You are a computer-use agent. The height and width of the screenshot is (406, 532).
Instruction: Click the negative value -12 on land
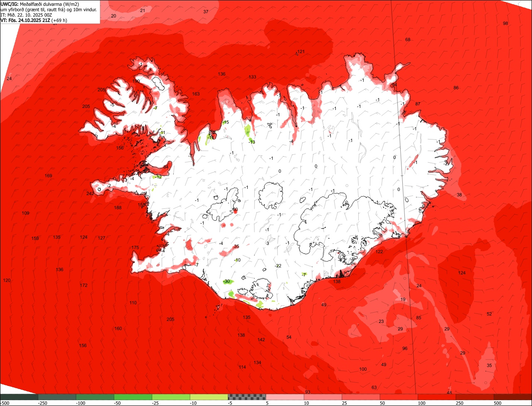158,176
